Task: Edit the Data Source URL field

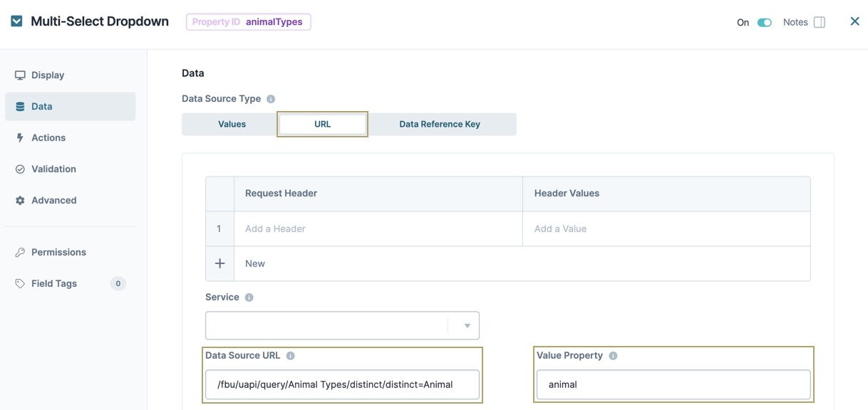Action: click(342, 384)
